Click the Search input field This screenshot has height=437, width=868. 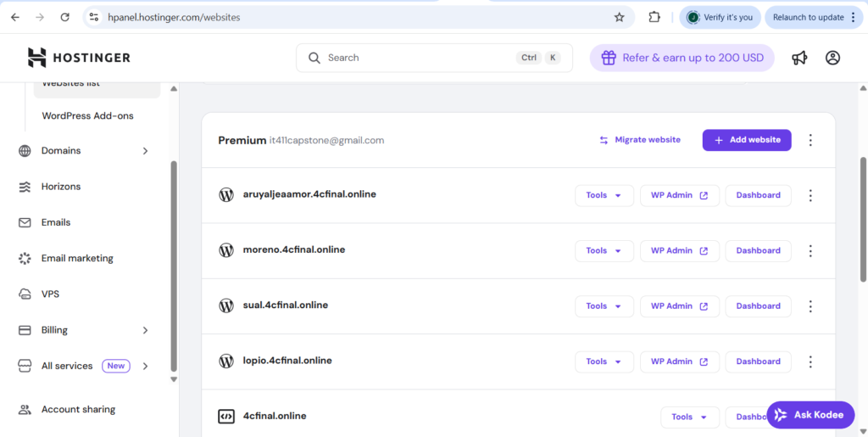[415, 58]
